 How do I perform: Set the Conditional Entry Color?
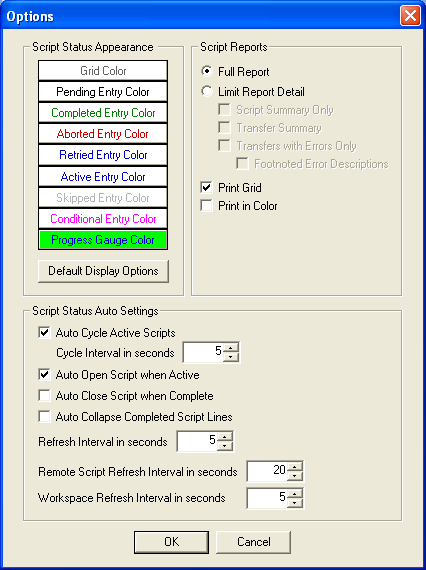[103, 219]
